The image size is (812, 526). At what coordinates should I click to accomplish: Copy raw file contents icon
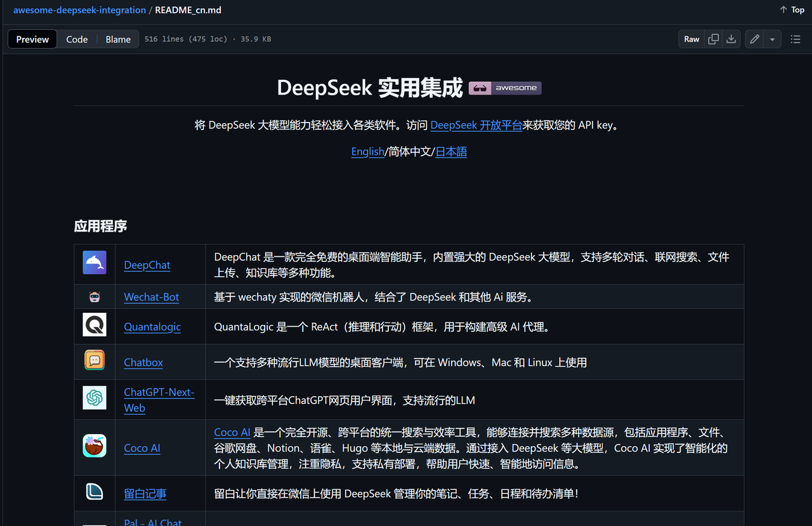[x=714, y=39]
